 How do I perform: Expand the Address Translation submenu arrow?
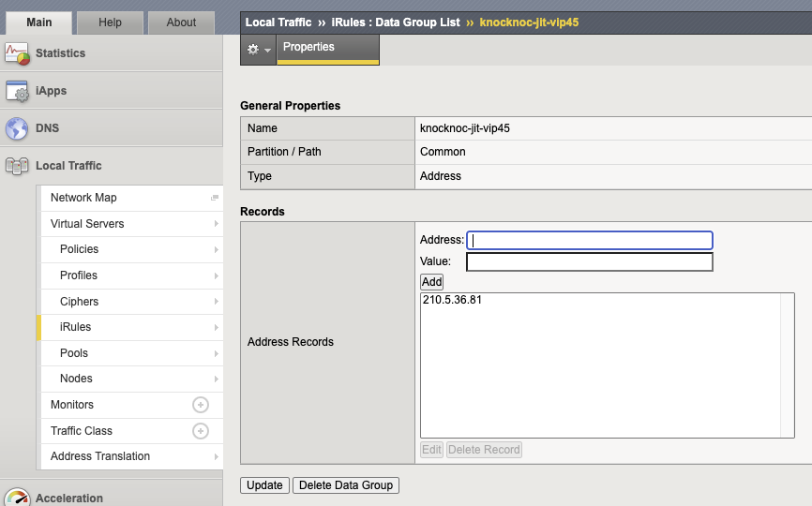[216, 456]
